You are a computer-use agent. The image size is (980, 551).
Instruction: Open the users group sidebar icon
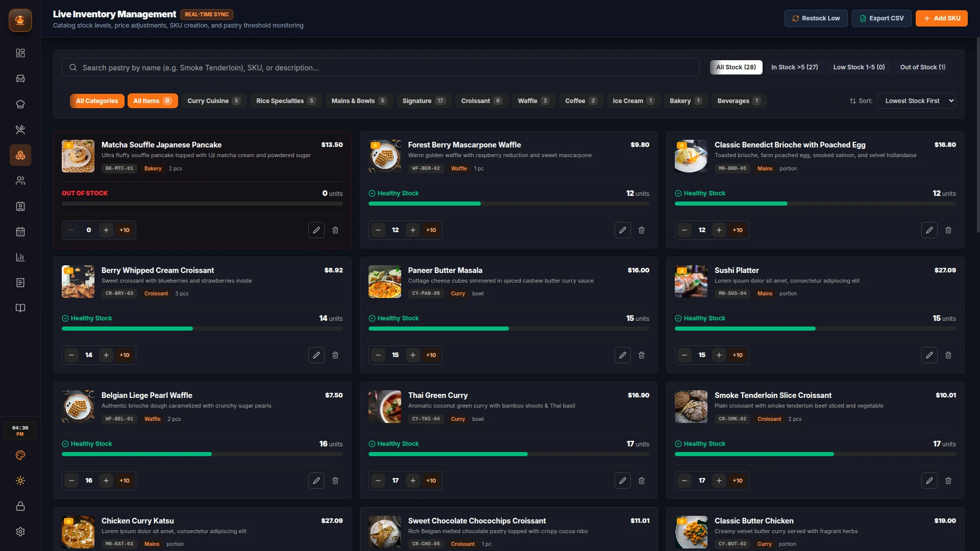tap(20, 181)
